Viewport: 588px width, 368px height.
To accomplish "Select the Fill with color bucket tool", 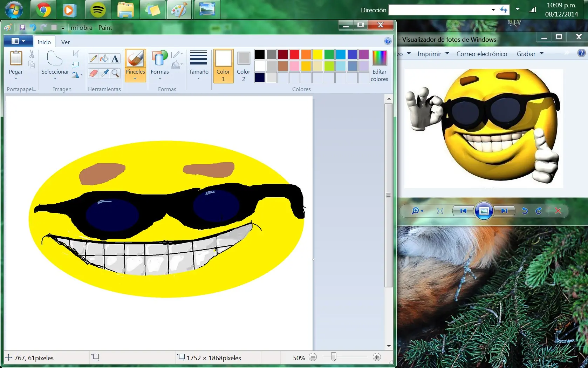I will point(104,59).
